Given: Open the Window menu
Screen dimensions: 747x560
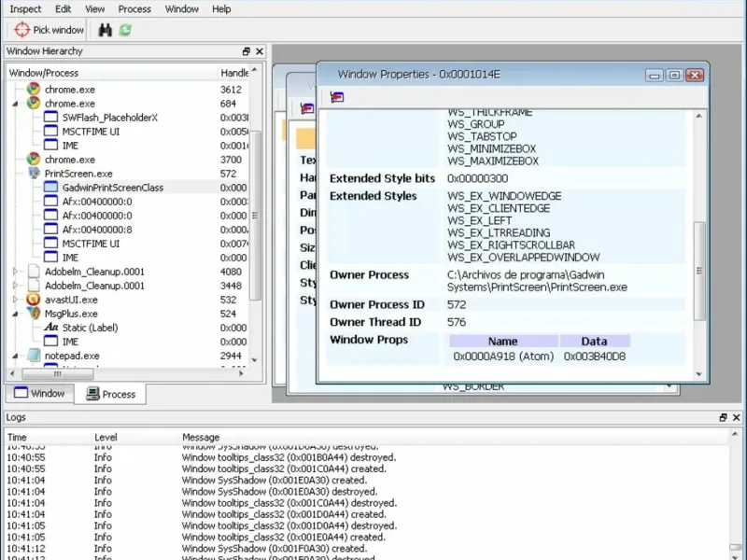Looking at the screenshot, I should (181, 8).
